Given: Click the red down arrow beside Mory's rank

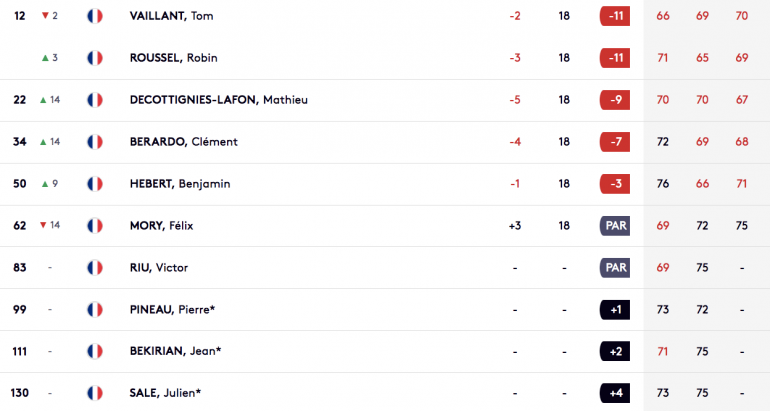Looking at the screenshot, I should point(43,225).
